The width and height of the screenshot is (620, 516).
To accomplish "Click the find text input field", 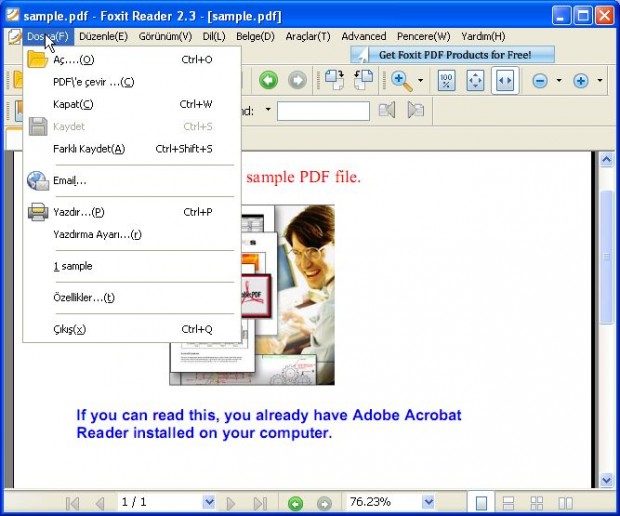I will tap(323, 111).
